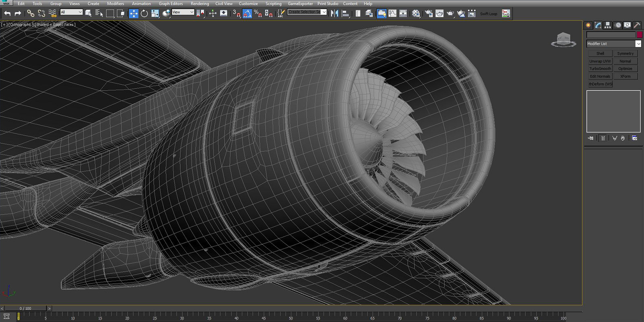Open the Material Editor
Image resolution: width=644 pixels, height=322 pixels.
click(x=416, y=14)
